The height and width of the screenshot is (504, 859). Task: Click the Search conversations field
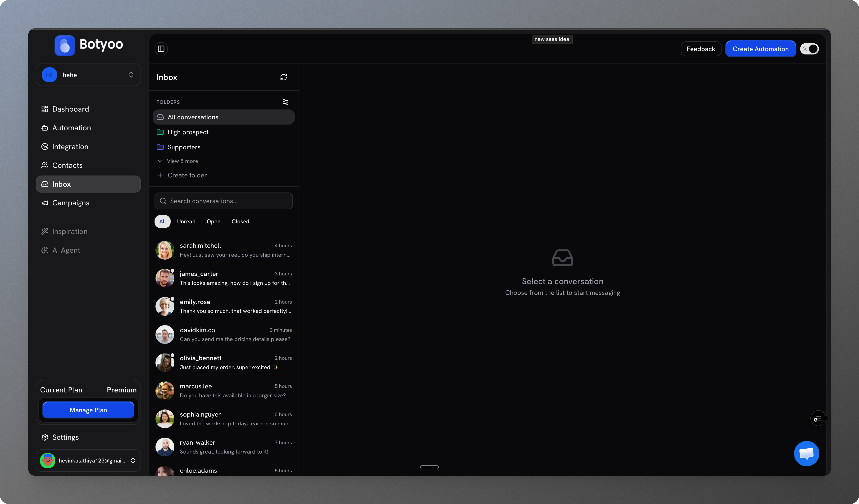click(x=224, y=201)
